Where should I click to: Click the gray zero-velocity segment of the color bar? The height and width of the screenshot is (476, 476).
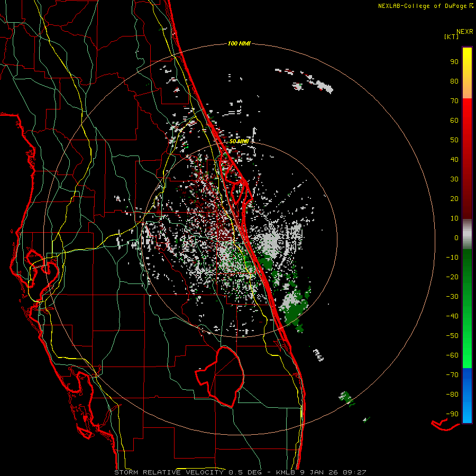point(467,234)
